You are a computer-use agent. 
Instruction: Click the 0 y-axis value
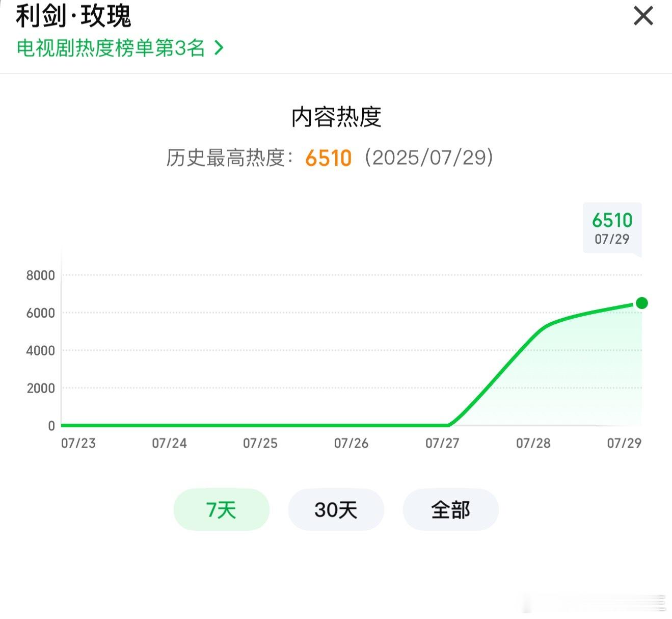point(51,426)
